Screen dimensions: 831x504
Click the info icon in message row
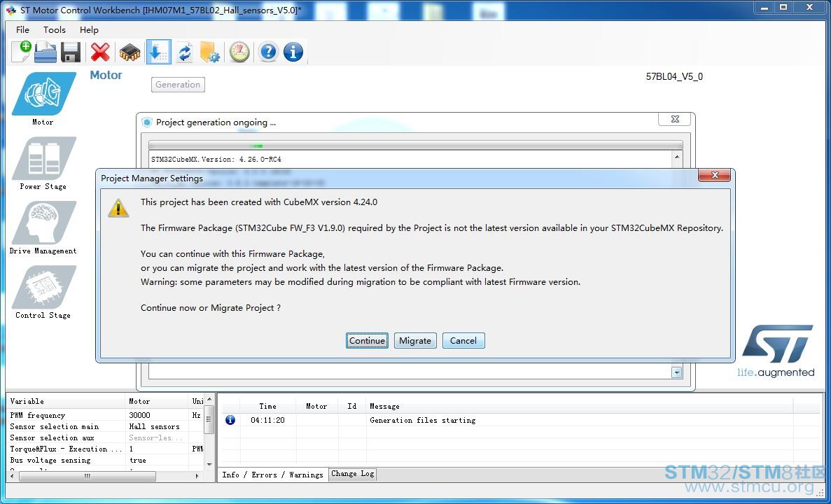coord(230,420)
